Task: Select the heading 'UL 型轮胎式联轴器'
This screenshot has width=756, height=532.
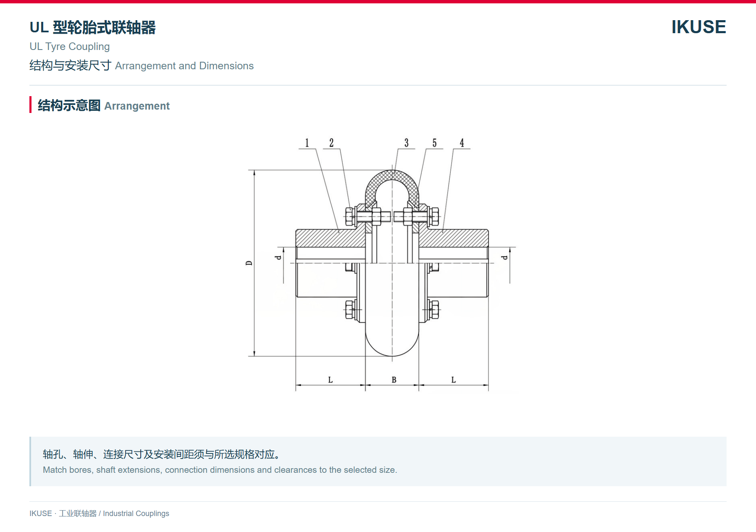Action: click(92, 28)
